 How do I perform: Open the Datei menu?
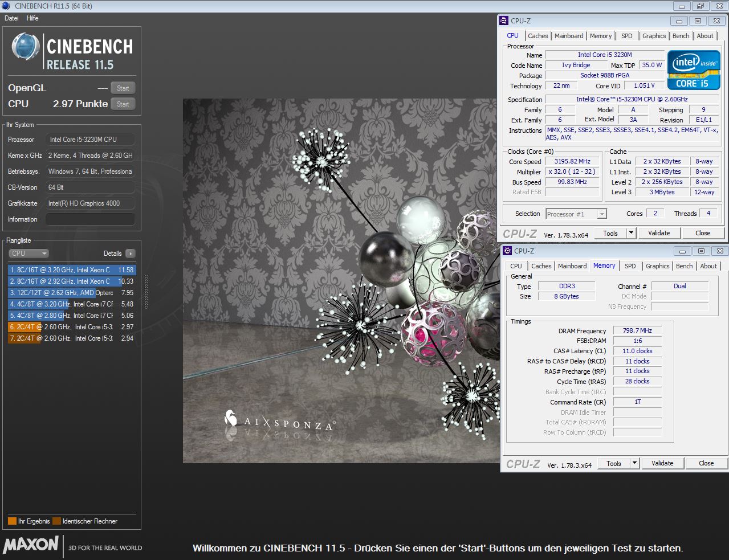(x=11, y=18)
